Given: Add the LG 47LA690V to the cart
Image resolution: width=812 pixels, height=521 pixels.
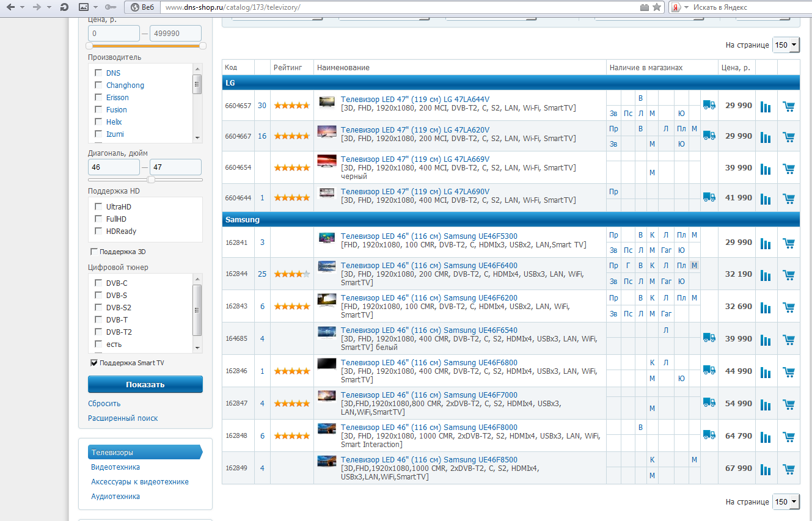Looking at the screenshot, I should [789, 199].
